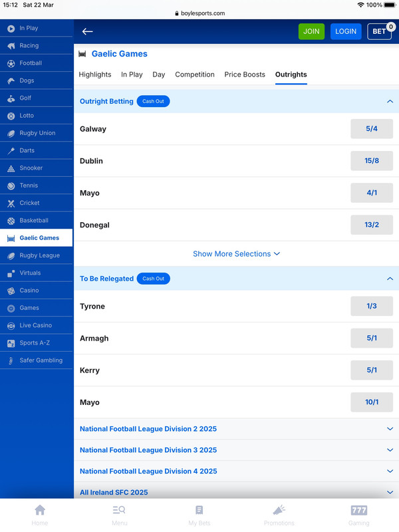The width and height of the screenshot is (399, 532).
Task: Click the Gaelic Games page heading
Action: point(120,54)
